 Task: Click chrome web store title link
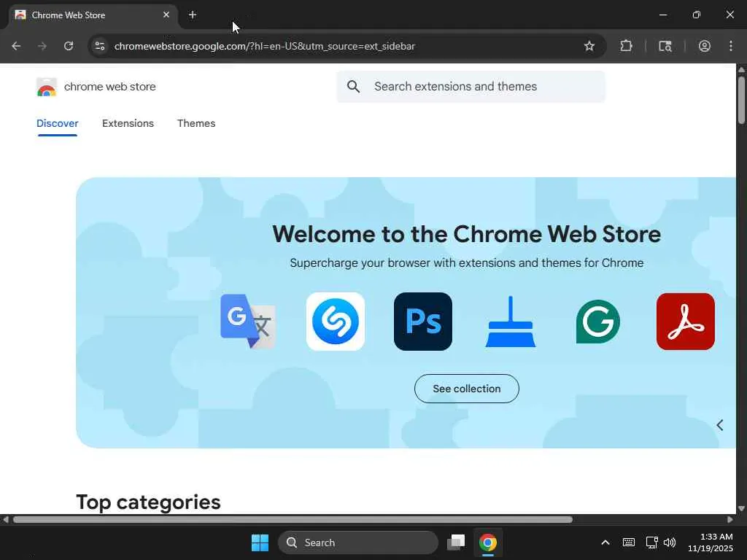coord(110,87)
